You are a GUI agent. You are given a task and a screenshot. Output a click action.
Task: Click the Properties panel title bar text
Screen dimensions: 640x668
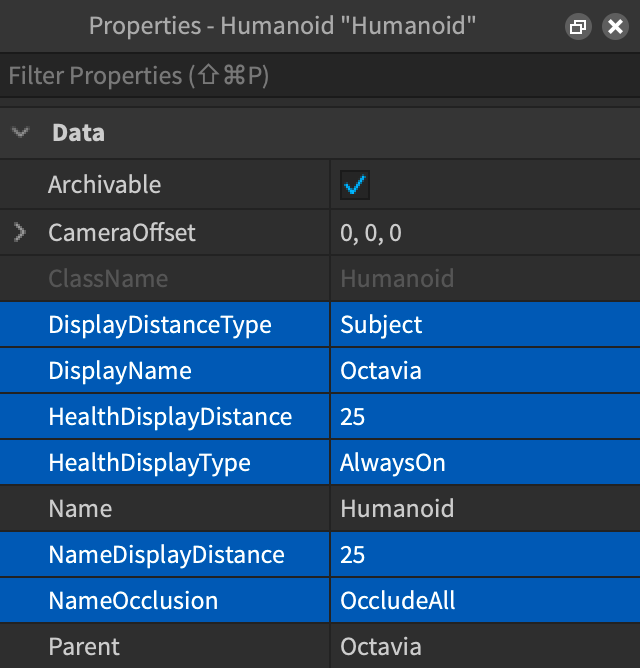[282, 26]
